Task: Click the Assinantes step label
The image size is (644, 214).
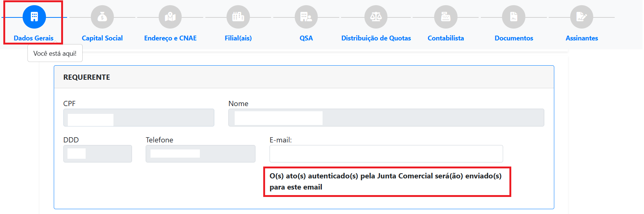Action: [582, 38]
